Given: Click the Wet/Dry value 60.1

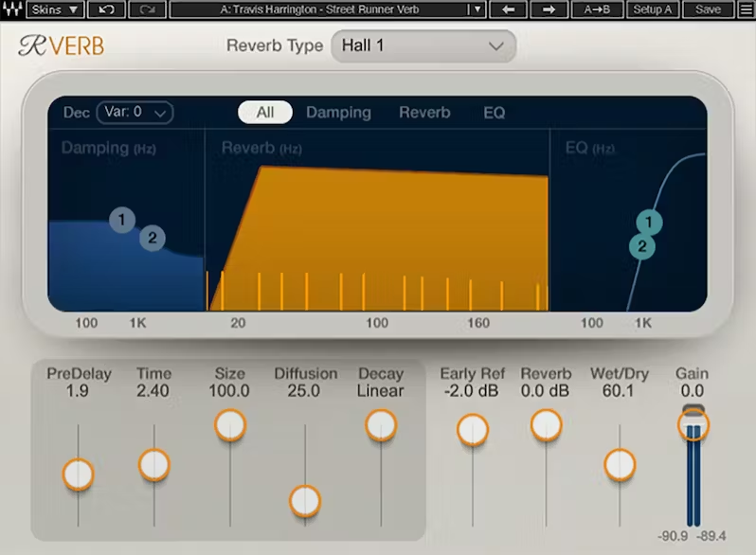Looking at the screenshot, I should point(618,390).
